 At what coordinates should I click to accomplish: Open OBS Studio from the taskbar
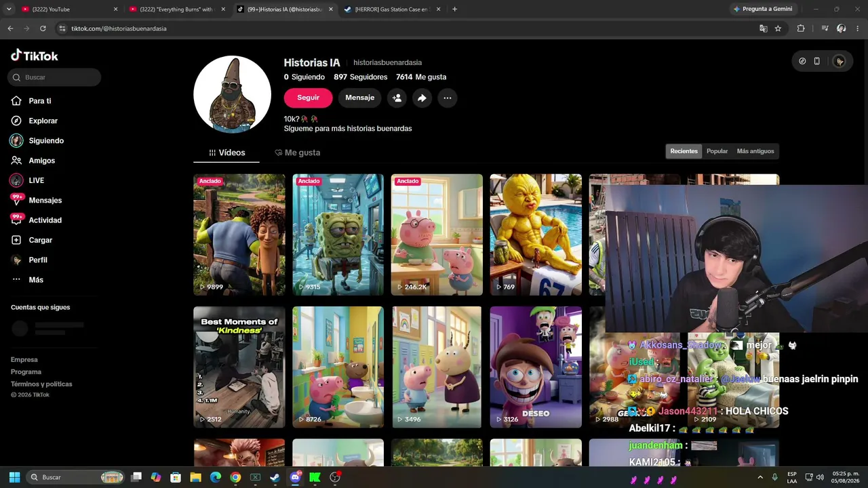pos(335,477)
